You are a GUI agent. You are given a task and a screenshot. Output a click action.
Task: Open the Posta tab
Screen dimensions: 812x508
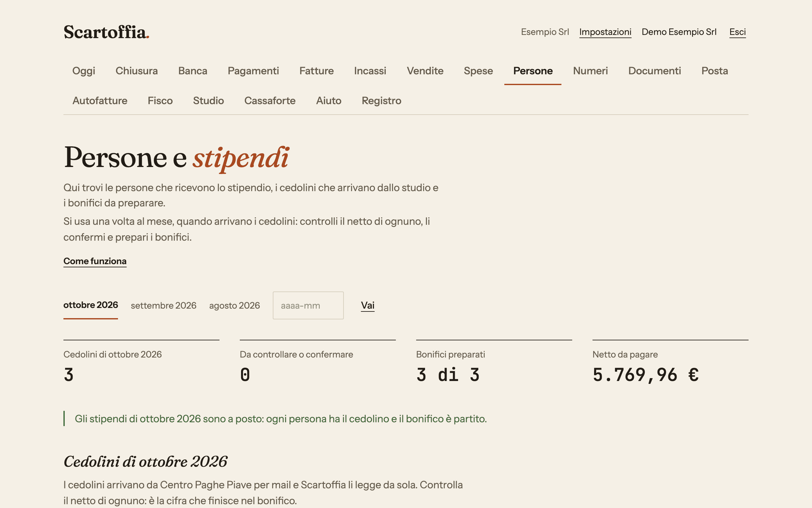(714, 71)
